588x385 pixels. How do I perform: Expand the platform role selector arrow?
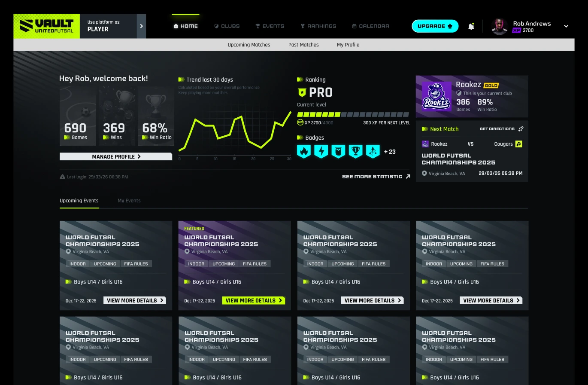[141, 26]
